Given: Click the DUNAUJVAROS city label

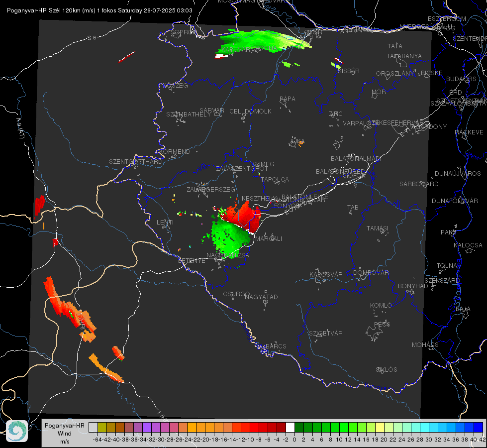Looking at the screenshot, I should coord(458,174).
